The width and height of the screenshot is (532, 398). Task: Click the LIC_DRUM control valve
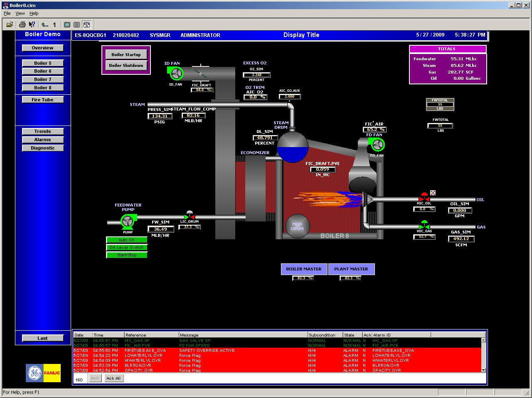click(x=190, y=216)
